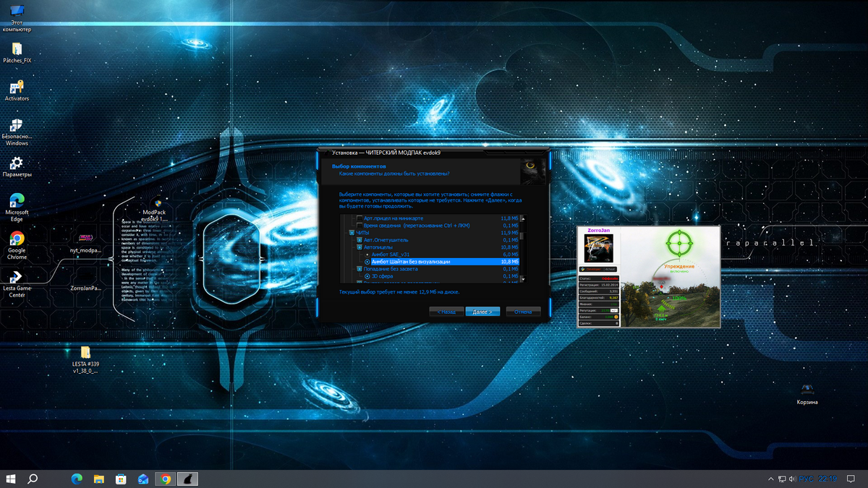Viewport: 868px width, 488px height.
Task: Click the Параметры gear icon on the desktop
Action: tap(16, 163)
